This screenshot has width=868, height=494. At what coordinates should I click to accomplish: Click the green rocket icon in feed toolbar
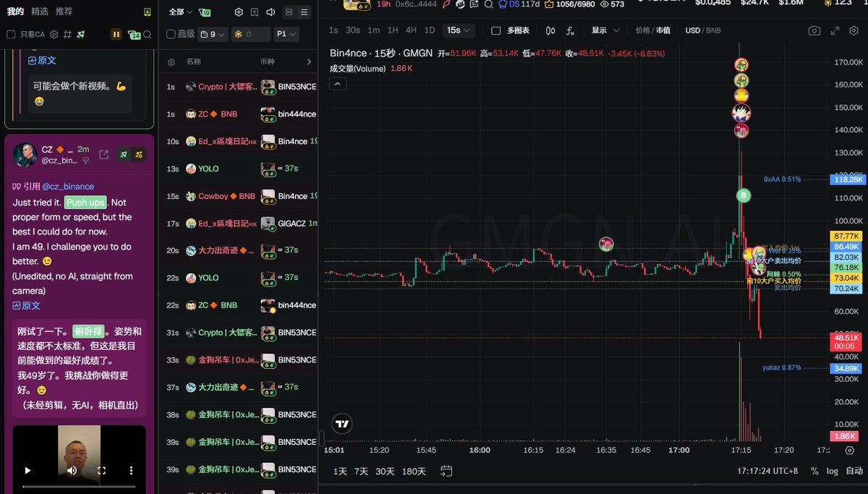pos(81,35)
